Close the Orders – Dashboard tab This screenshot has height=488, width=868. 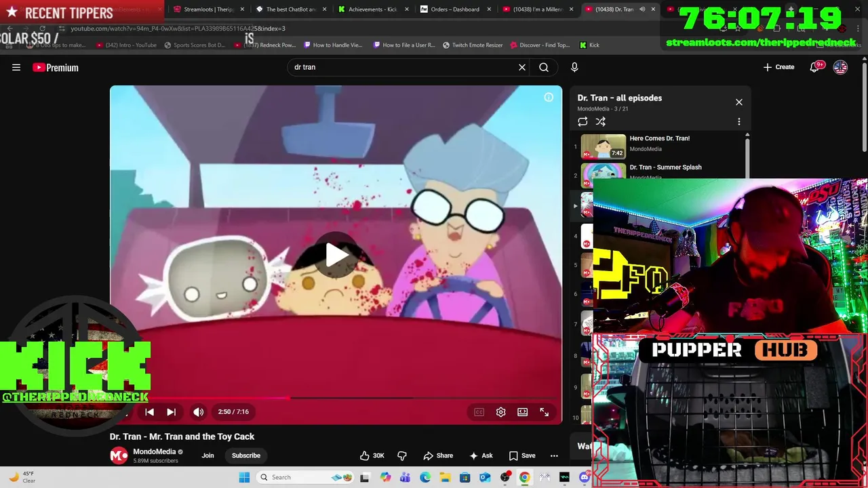[x=489, y=9]
